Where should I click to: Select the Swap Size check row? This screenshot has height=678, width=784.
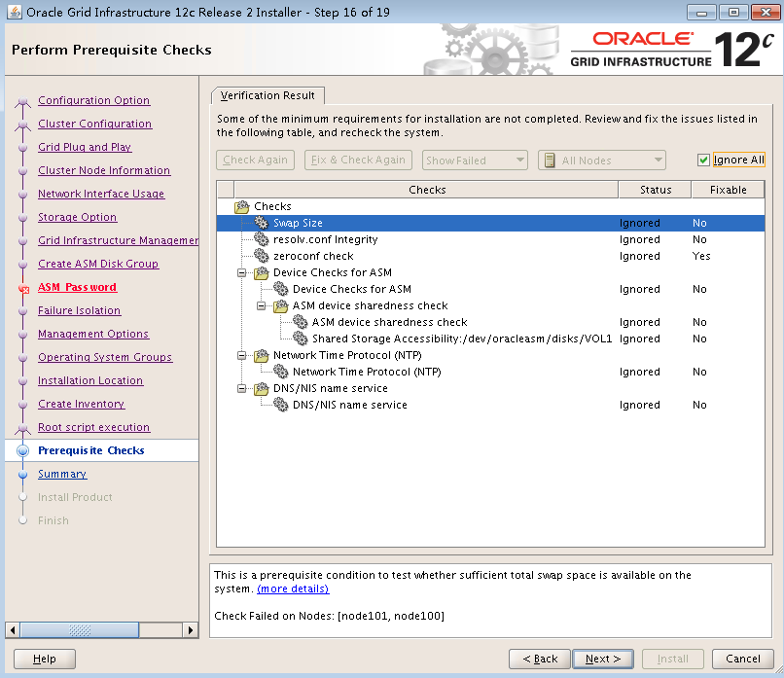[490, 223]
